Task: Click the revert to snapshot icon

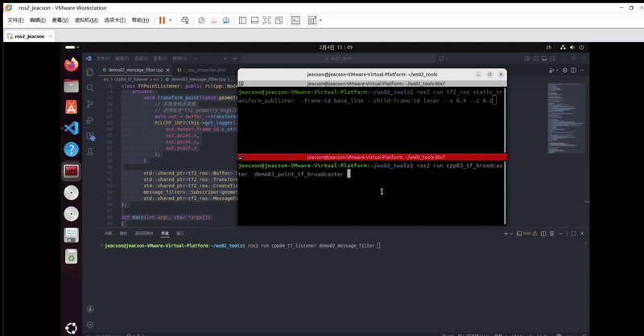Action: click(213, 20)
